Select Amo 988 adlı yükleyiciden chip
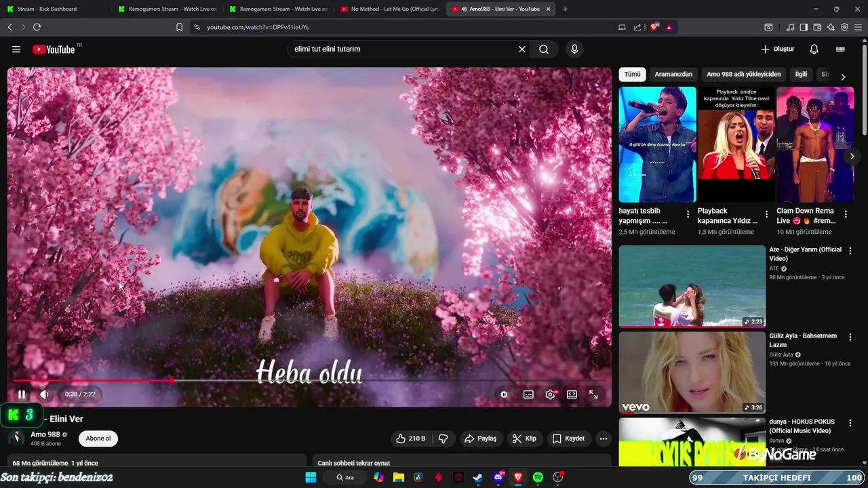This screenshot has height=488, width=868. pyautogui.click(x=744, y=75)
